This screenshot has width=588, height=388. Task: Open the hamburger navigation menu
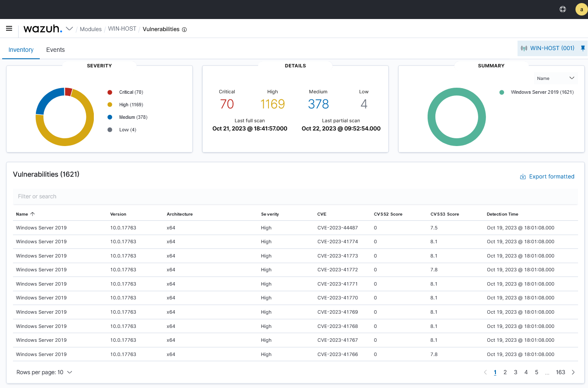click(9, 29)
